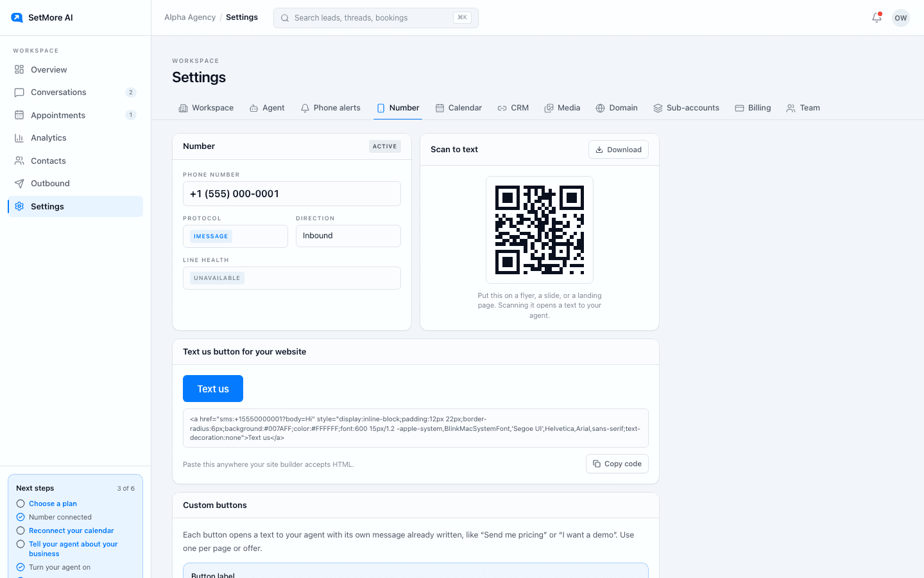Click the Phone alerts bell icon
Image resolution: width=924 pixels, height=578 pixels.
tap(305, 108)
